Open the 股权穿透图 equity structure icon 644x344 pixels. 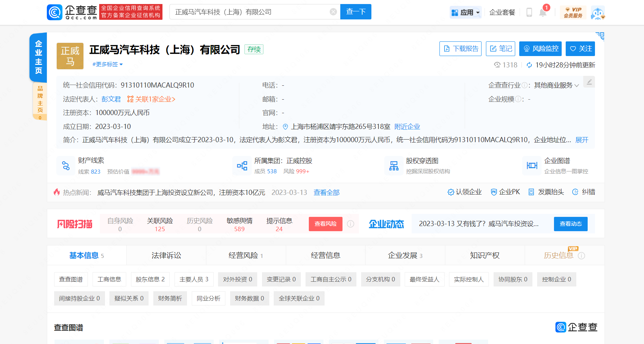[394, 166]
